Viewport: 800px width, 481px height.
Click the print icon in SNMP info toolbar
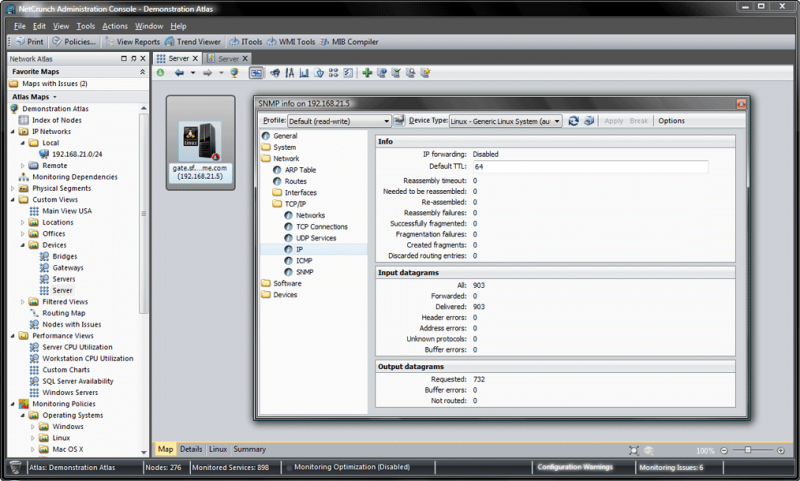click(589, 121)
